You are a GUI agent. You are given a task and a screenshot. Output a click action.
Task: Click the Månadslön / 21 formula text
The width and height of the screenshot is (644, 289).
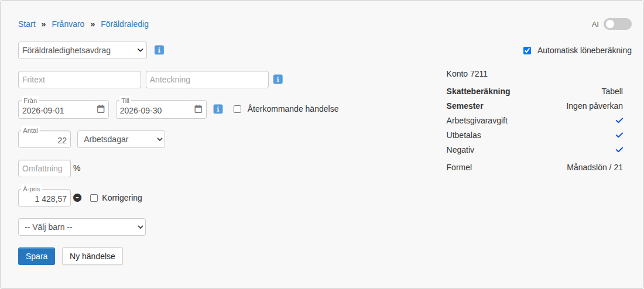point(595,167)
